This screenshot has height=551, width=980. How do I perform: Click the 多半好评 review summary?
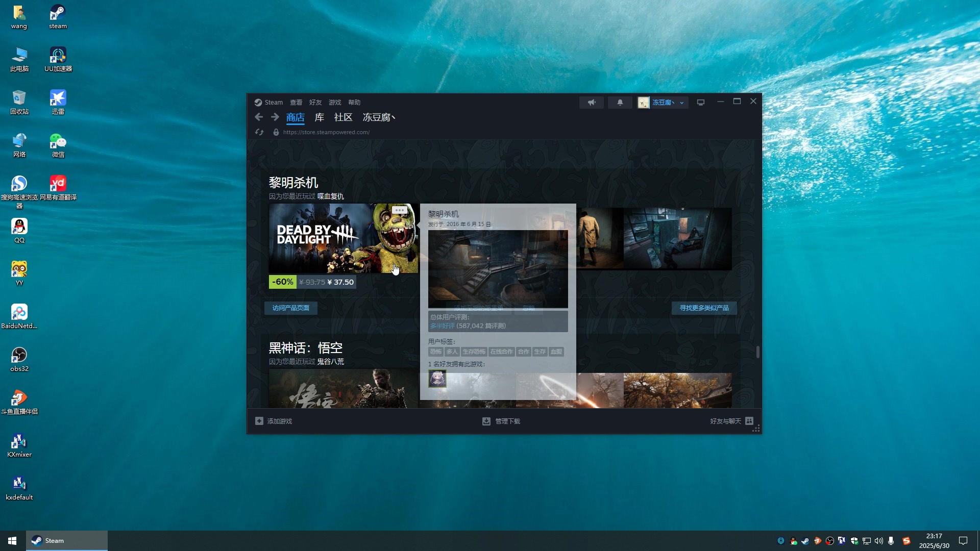point(442,326)
